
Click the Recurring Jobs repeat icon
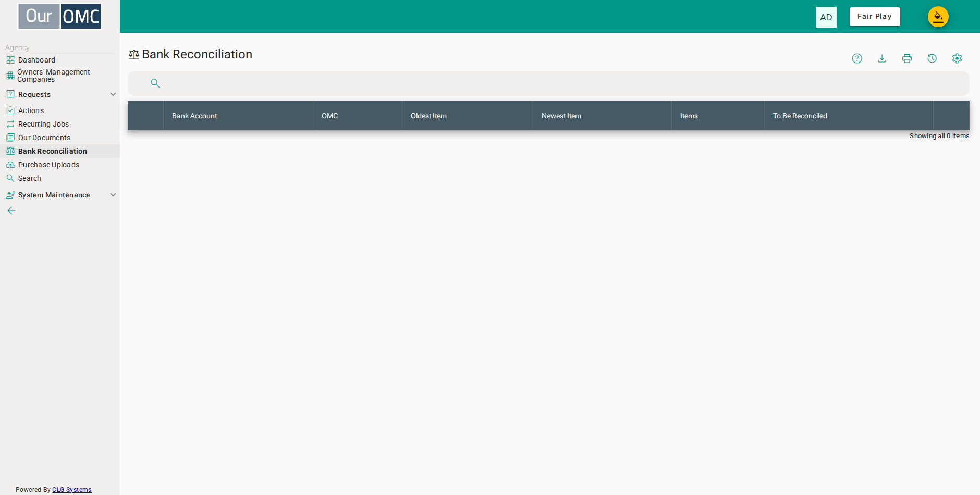click(10, 124)
